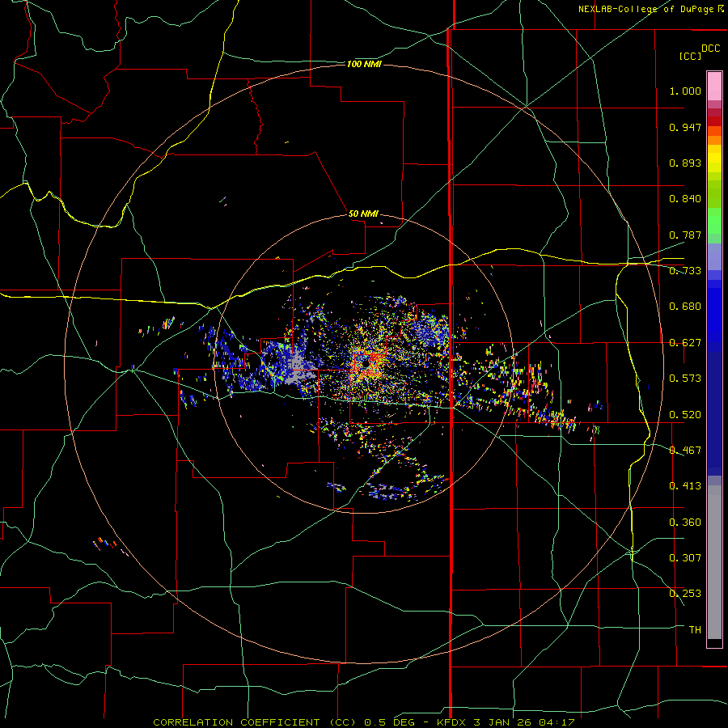Click the 0.627 color scale value
Viewport: 728px width, 728px height.
click(685, 343)
